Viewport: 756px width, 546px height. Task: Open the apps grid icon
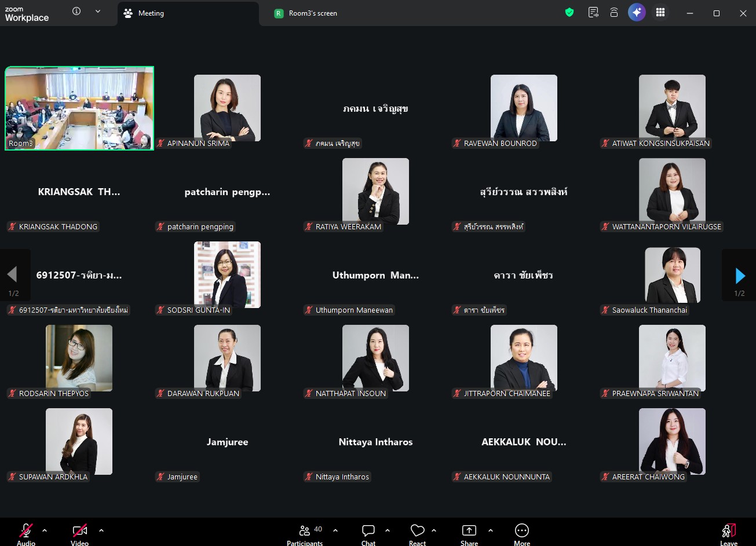pyautogui.click(x=660, y=13)
